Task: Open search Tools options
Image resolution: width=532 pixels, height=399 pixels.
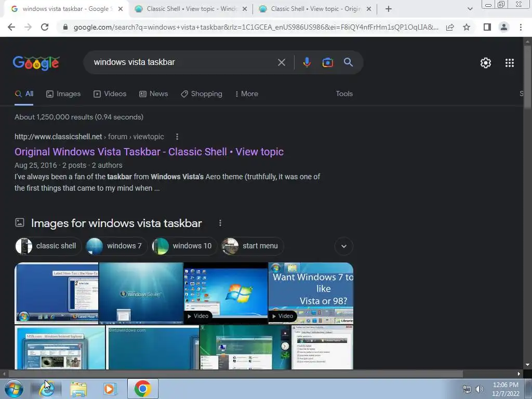Action: click(344, 94)
